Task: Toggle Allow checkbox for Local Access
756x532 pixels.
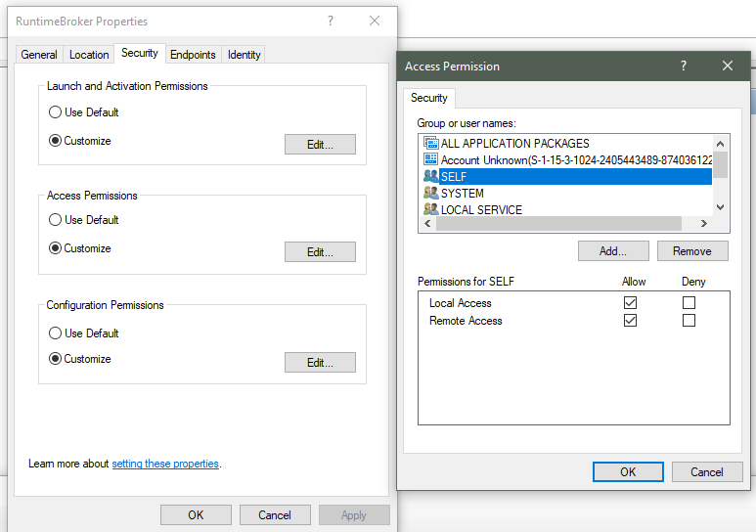Action: [630, 302]
